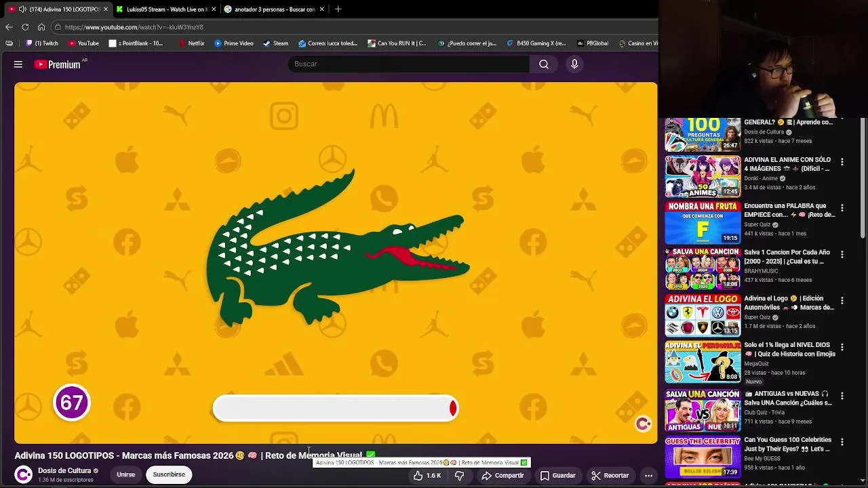
Task: Click Super Quiz channel under Encuentra una PALABRA
Action: 757,224
